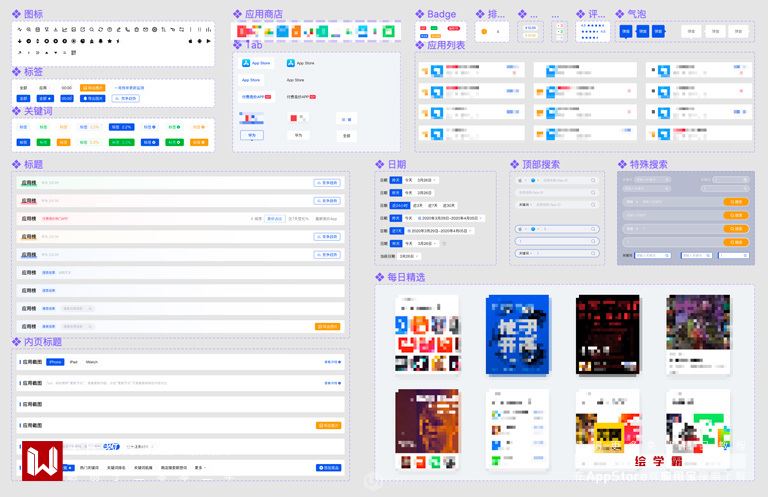Click the play triangle icon in 图标 panel
768x497 pixels.
tap(209, 41)
